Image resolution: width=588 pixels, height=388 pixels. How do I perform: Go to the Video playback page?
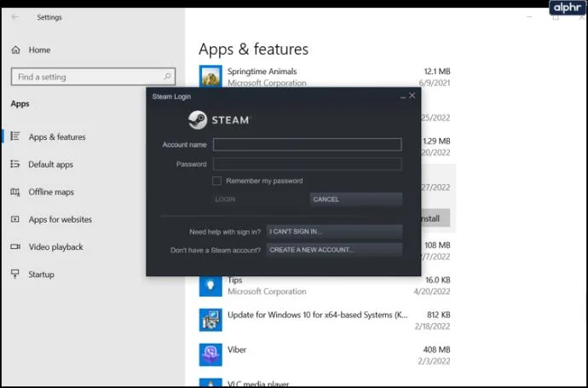(55, 247)
